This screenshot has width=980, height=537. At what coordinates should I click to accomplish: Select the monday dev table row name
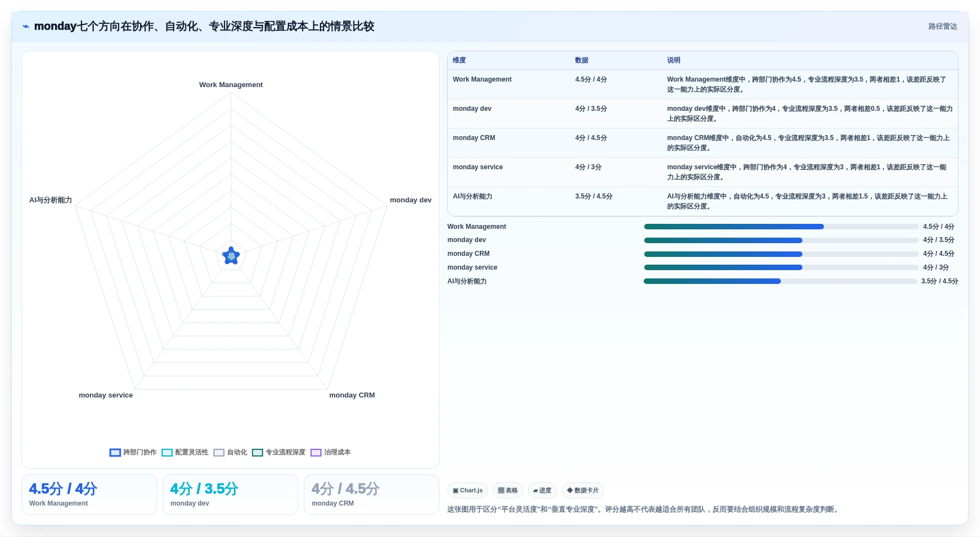click(x=472, y=109)
